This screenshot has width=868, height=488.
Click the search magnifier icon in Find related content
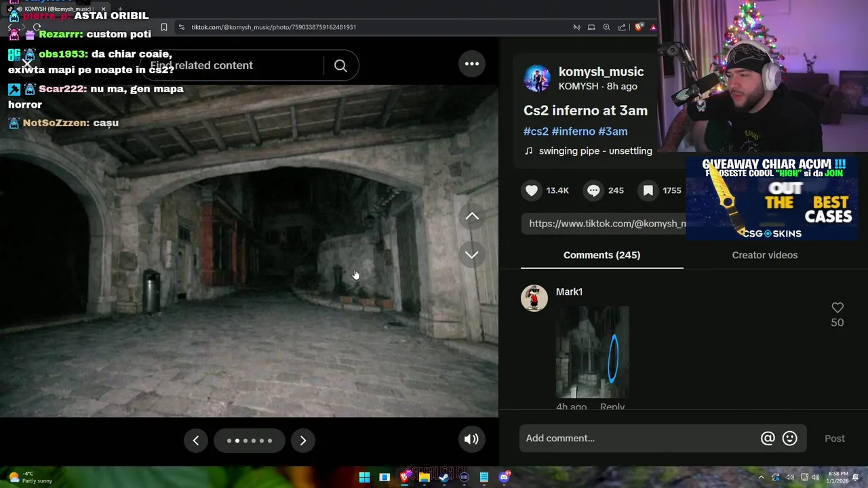(x=340, y=65)
